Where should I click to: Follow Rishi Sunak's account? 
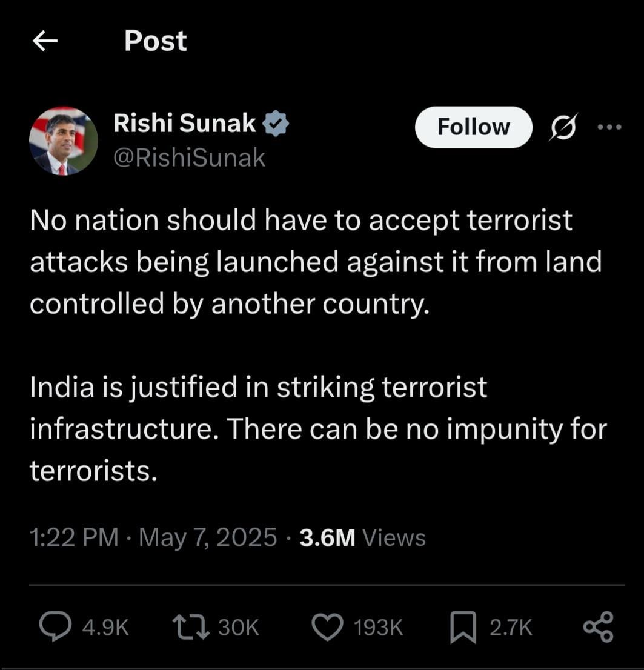click(x=474, y=127)
